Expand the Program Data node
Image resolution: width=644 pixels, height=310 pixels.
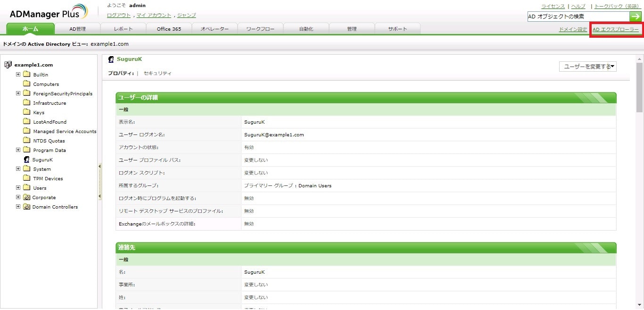18,150
